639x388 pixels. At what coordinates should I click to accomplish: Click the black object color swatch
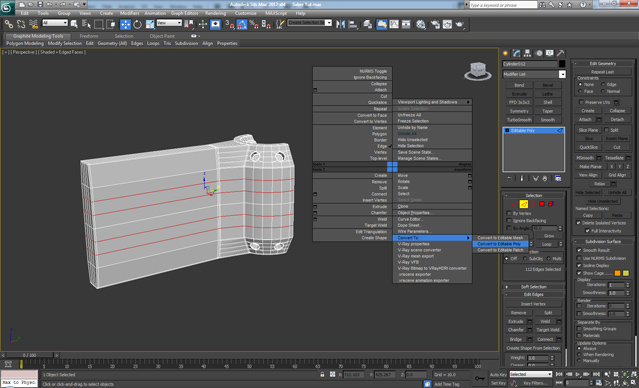click(562, 64)
